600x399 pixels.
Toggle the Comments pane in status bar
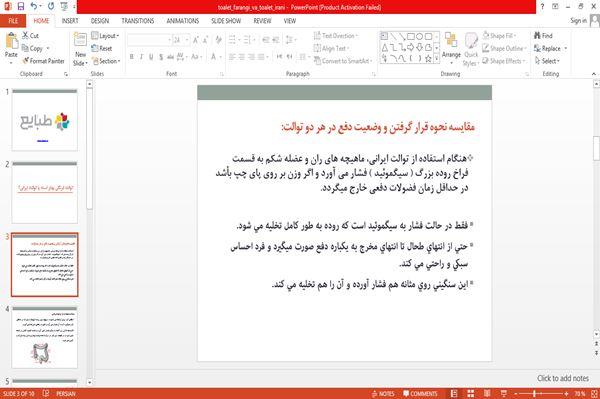click(420, 393)
